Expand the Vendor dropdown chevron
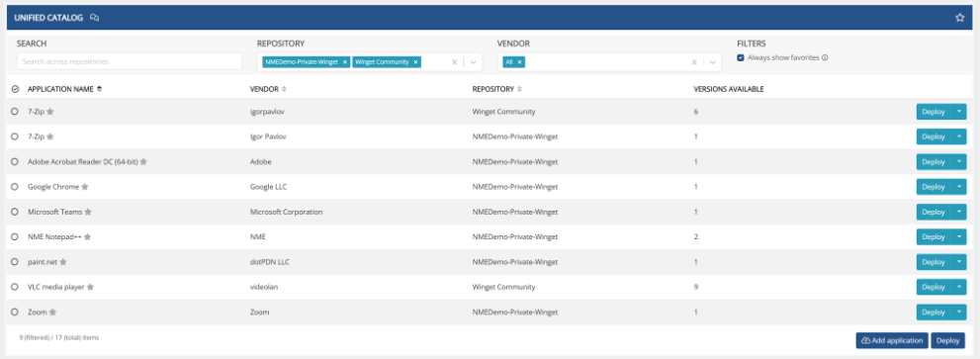 pos(712,62)
